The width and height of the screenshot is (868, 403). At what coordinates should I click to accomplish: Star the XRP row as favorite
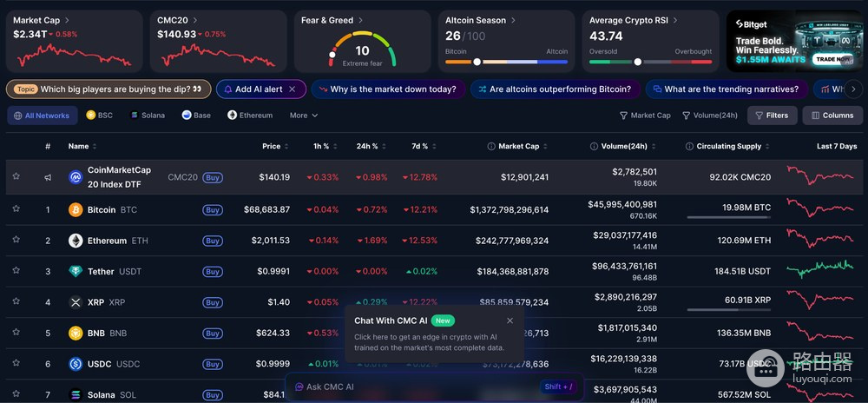(16, 301)
